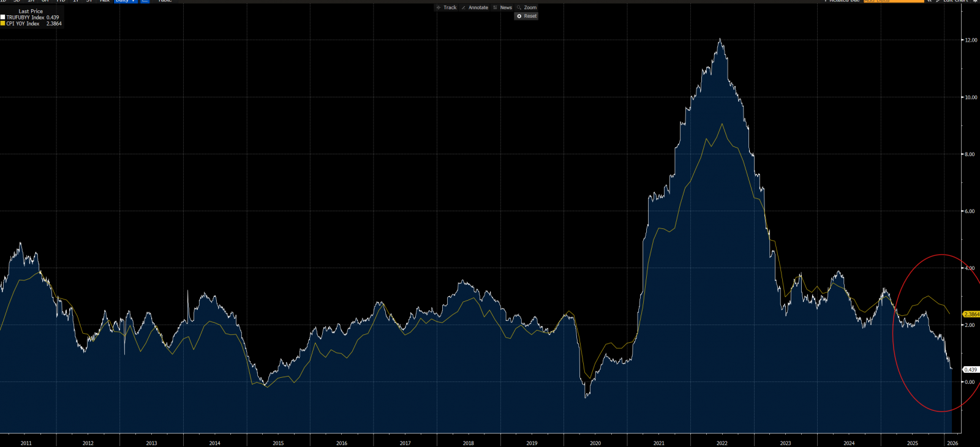Open the chart settings gear icon
This screenshot has width=980, height=447.
tap(975, 1)
